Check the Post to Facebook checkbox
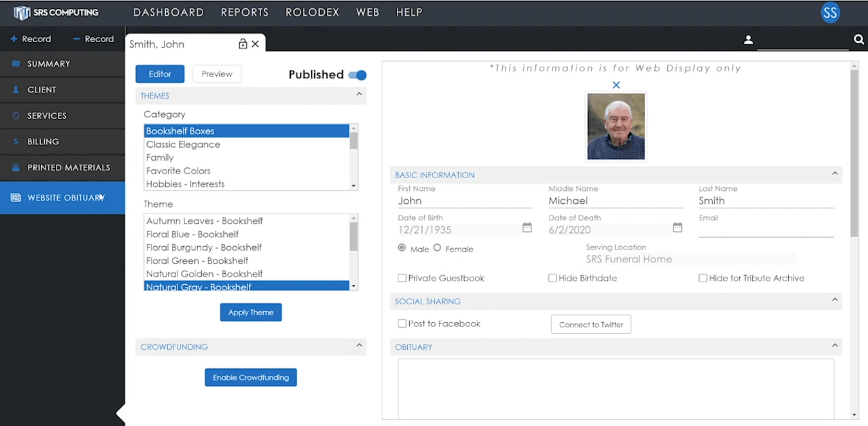Screen dimensions: 868x426 point(402,323)
